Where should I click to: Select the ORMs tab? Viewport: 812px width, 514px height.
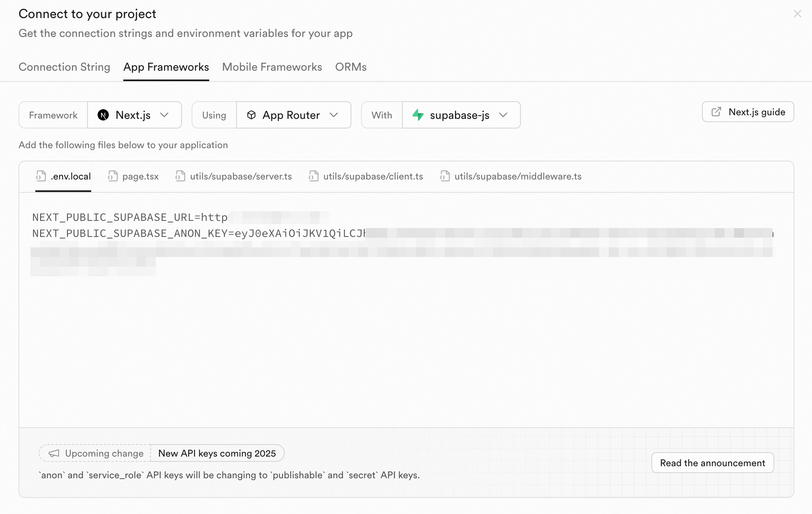(x=351, y=67)
